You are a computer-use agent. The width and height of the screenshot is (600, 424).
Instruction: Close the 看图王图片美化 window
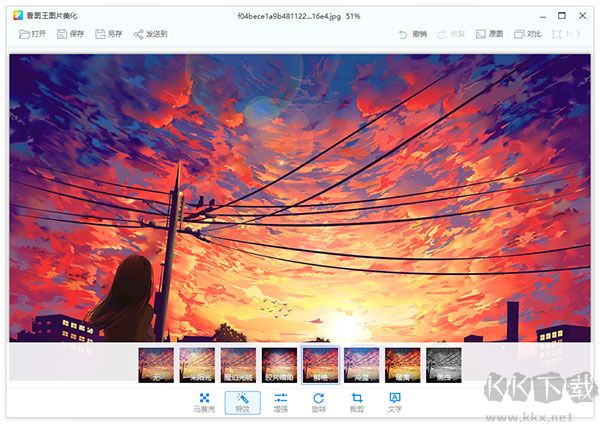[x=582, y=16]
